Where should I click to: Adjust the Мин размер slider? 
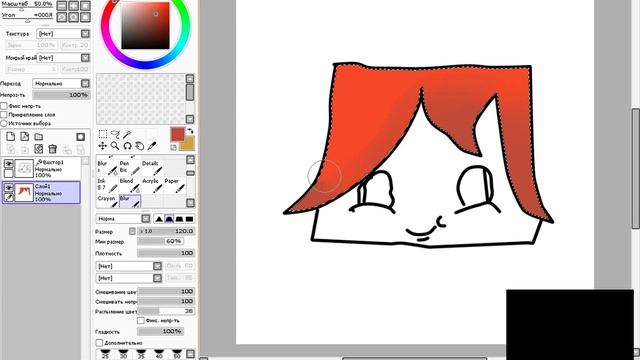(x=160, y=242)
